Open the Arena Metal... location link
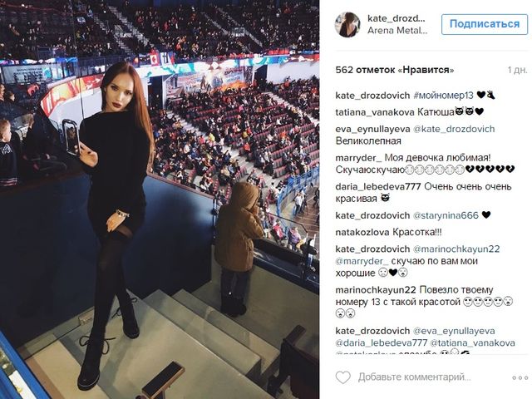Image resolution: width=532 pixels, height=399 pixels. [397, 31]
